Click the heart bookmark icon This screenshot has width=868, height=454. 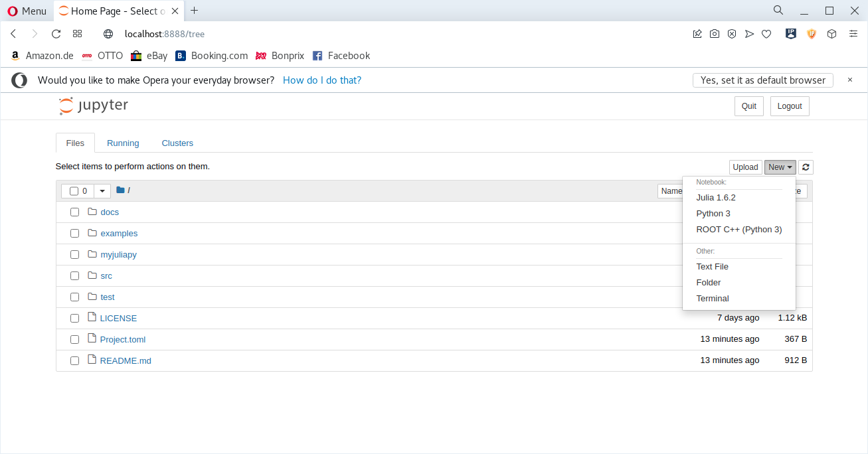[x=766, y=34]
